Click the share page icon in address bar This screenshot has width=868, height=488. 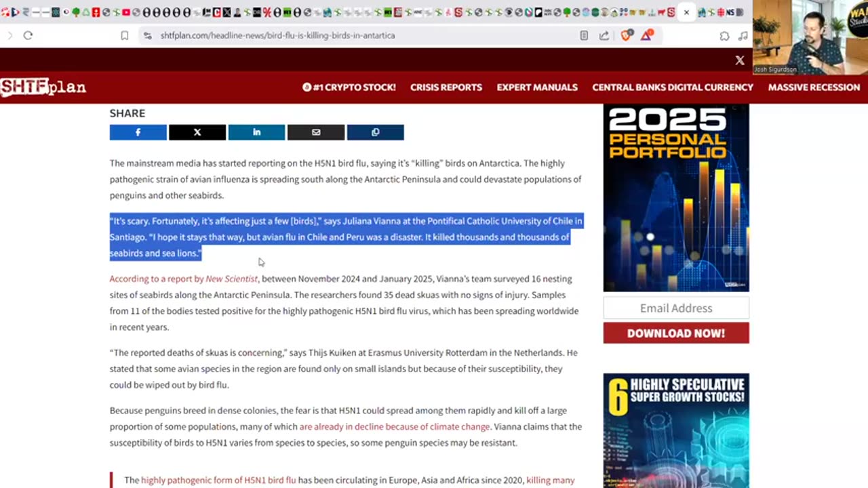pos(604,35)
